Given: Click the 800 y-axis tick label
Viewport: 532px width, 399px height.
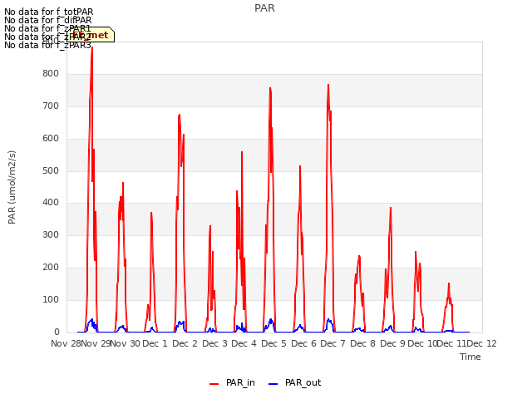Looking at the screenshot, I should tap(51, 74).
